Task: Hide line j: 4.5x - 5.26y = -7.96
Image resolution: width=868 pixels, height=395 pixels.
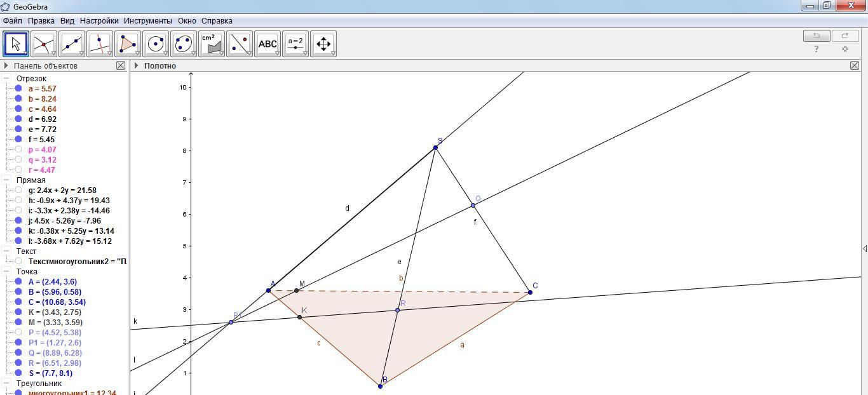Action: pos(18,221)
